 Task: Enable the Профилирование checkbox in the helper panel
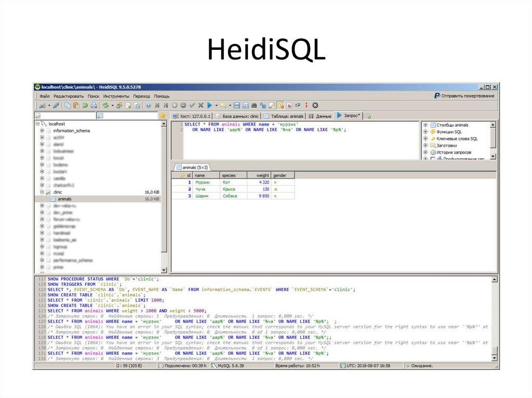[x=433, y=158]
